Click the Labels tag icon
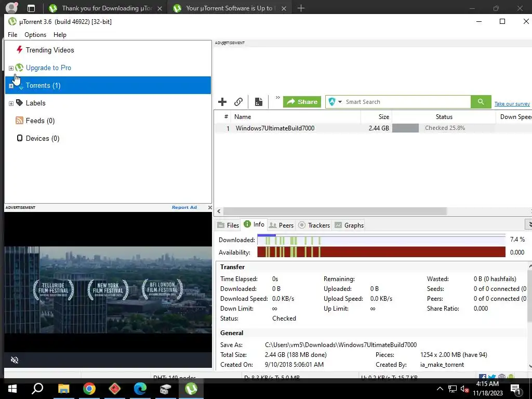This screenshot has height=399, width=532. click(x=20, y=102)
